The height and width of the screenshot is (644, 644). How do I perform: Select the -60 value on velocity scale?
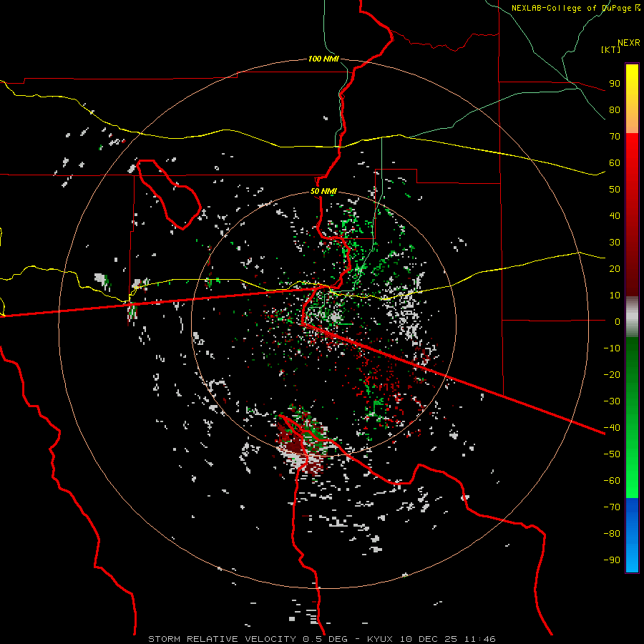tap(612, 481)
